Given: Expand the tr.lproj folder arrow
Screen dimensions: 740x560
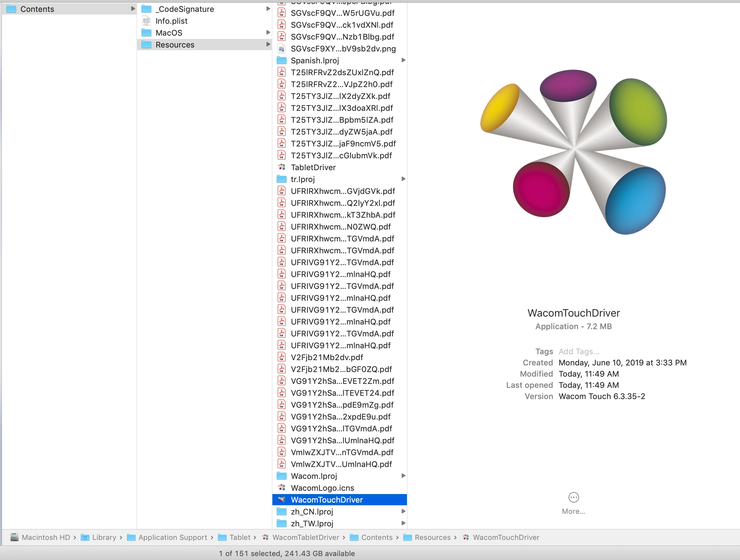Looking at the screenshot, I should point(403,179).
